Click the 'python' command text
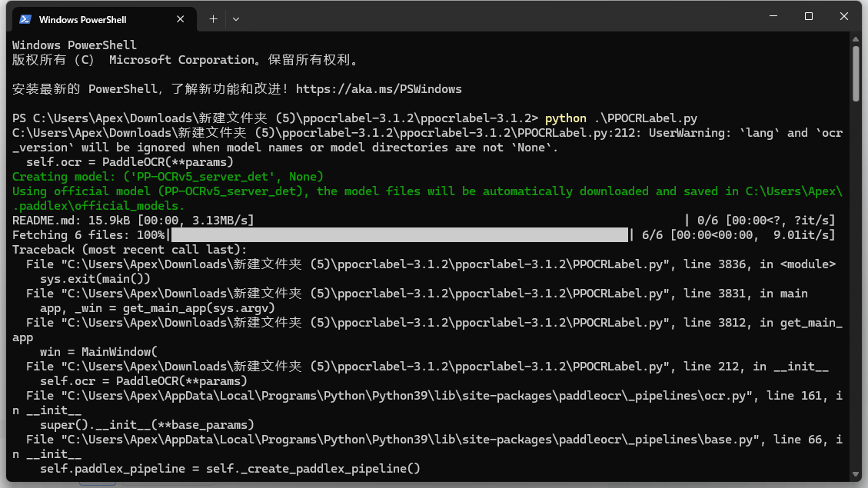This screenshot has height=488, width=868. [x=565, y=118]
